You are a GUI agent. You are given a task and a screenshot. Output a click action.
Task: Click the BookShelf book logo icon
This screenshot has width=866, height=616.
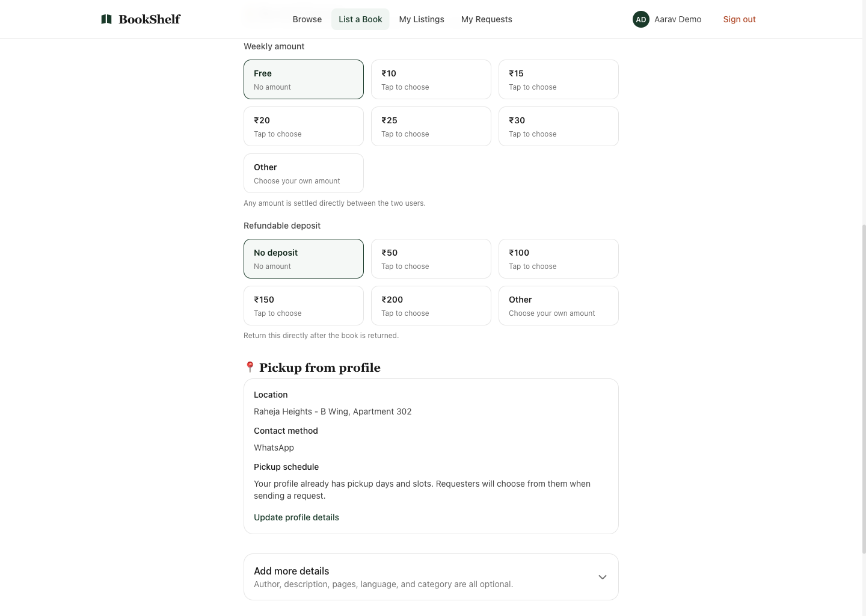click(106, 19)
